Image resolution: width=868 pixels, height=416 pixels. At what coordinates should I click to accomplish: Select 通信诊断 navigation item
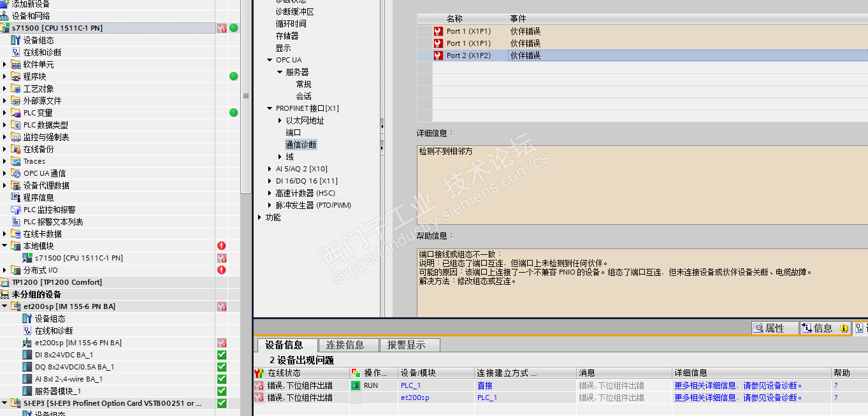[x=301, y=145]
